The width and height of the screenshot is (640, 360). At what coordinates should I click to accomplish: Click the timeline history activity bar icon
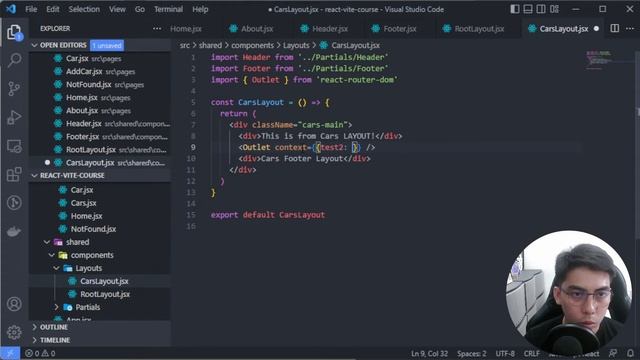coord(14,203)
